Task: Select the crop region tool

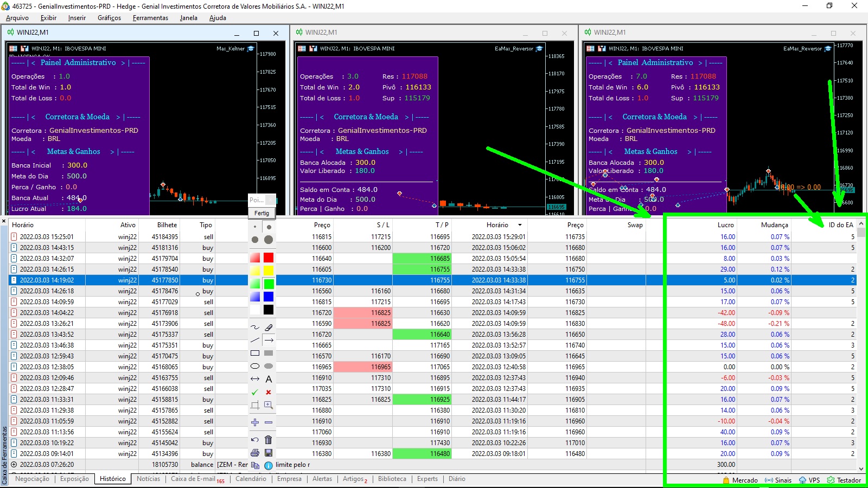Action: point(255,405)
